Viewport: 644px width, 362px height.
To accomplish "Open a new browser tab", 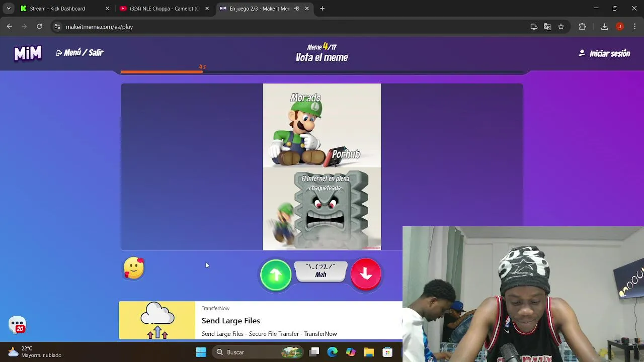I will click(323, 9).
